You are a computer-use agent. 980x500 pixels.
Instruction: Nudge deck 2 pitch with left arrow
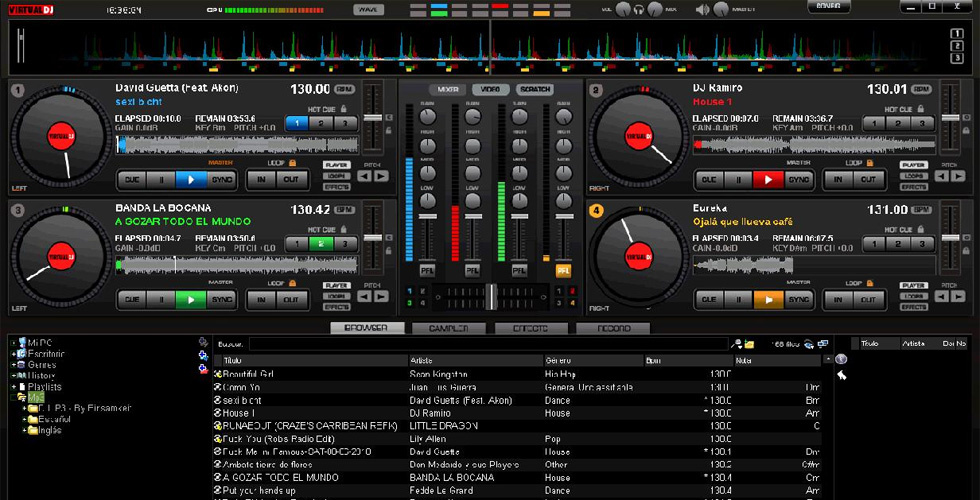tap(942, 176)
